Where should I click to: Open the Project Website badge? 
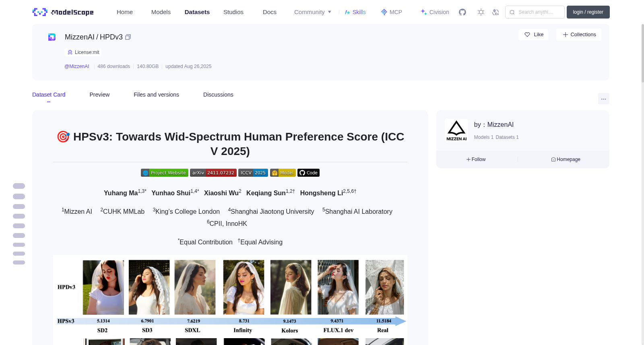pyautogui.click(x=165, y=173)
